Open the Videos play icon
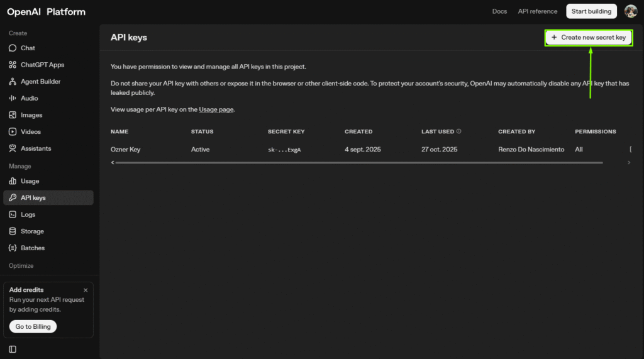The image size is (644, 359). click(13, 132)
